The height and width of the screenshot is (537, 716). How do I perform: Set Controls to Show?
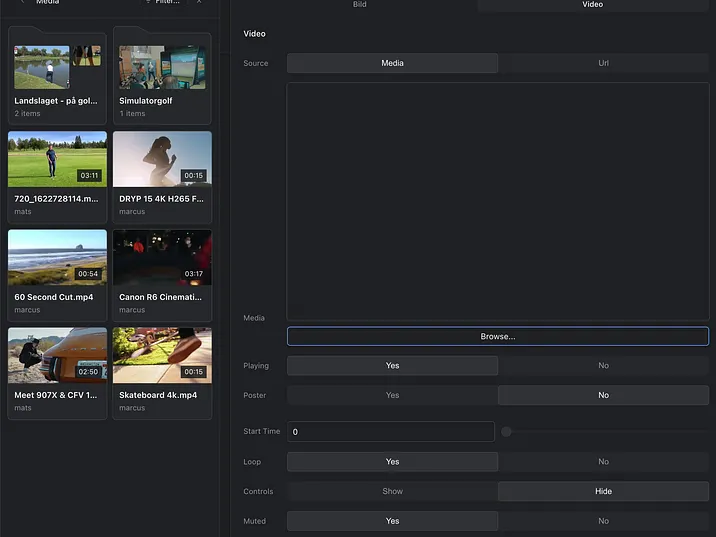click(x=392, y=491)
